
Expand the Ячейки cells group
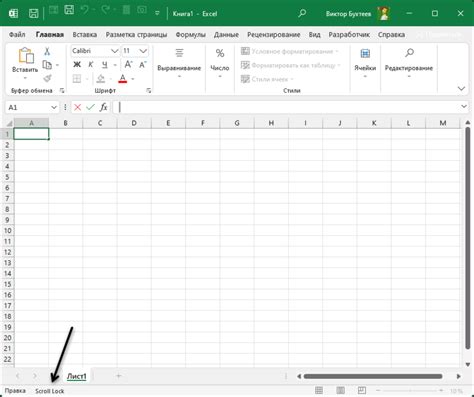pos(365,63)
